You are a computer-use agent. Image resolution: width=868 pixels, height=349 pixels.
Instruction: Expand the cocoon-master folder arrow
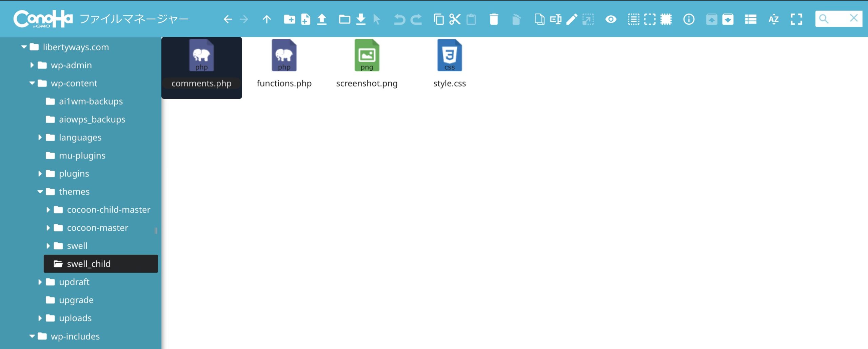tap(48, 228)
